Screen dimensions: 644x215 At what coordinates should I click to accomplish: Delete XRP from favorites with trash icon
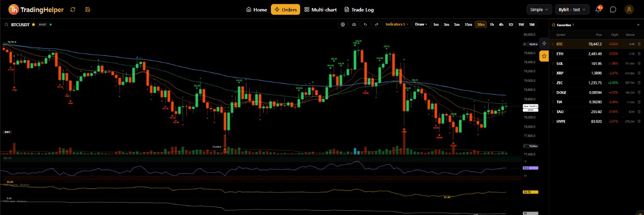(x=639, y=73)
